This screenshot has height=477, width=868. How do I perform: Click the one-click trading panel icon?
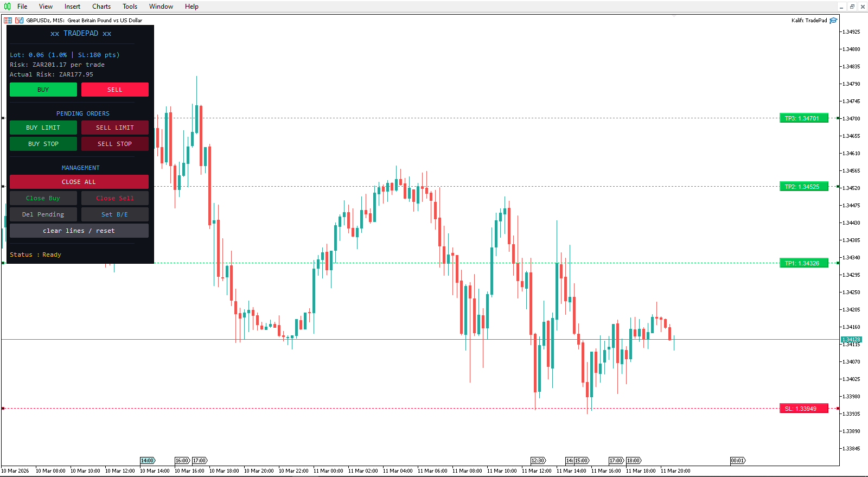click(x=19, y=21)
